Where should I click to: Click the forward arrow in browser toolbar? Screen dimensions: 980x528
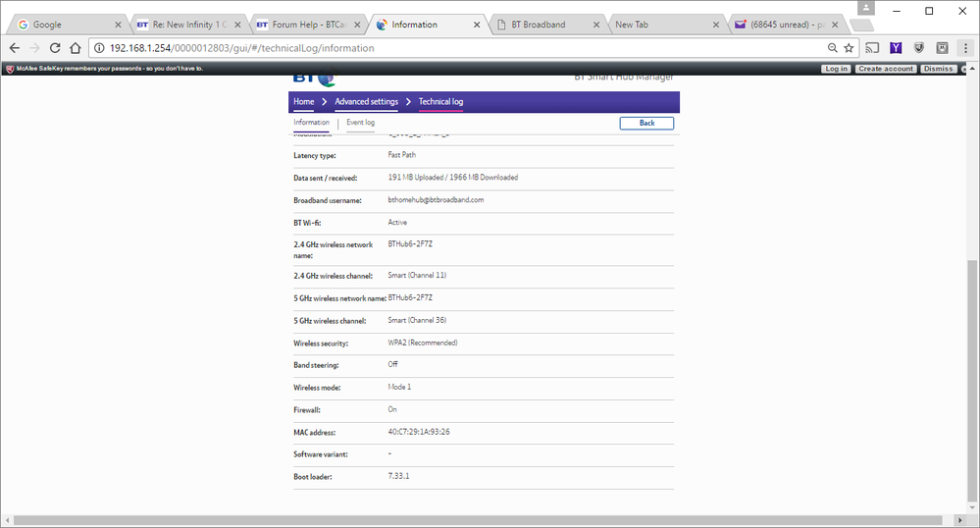click(x=35, y=48)
